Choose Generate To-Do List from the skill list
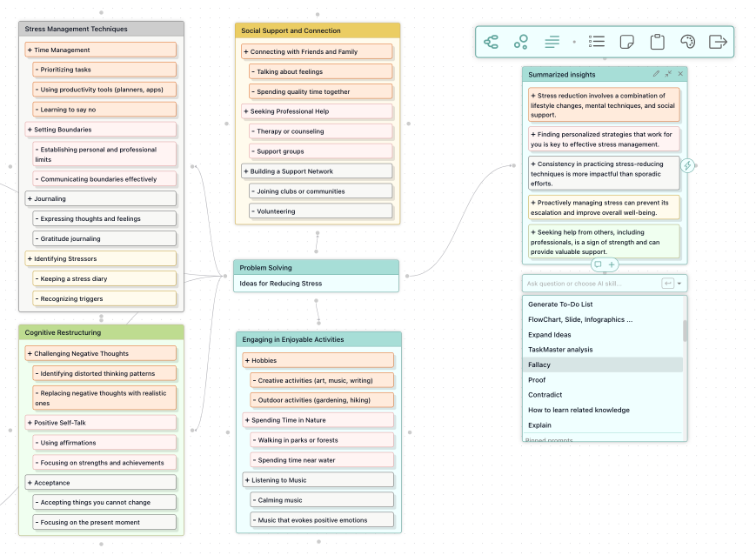This screenshot has width=756, height=555. point(559,304)
